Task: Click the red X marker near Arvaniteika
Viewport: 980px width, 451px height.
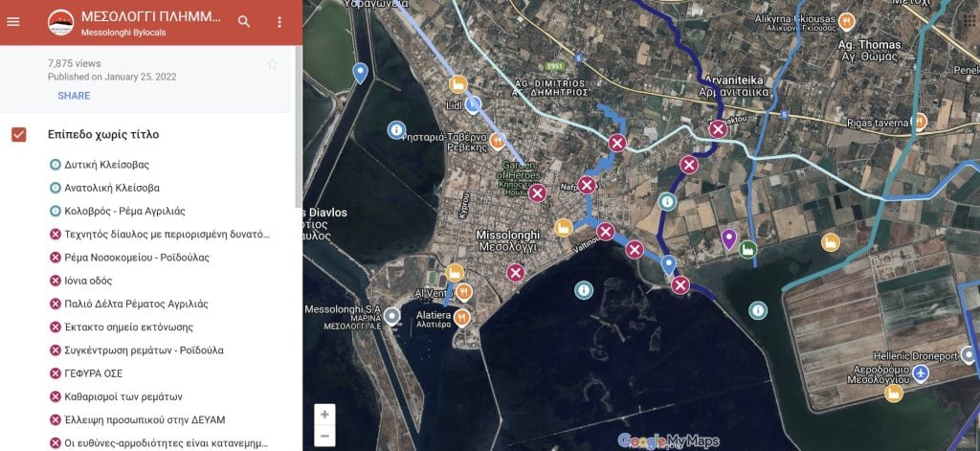Action: pyautogui.click(x=718, y=129)
